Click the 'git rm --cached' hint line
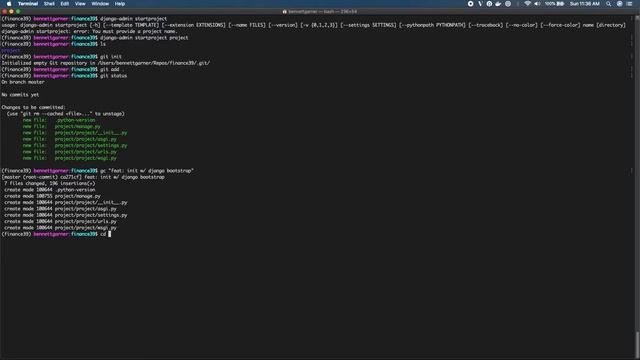Image resolution: width=640 pixels, height=360 pixels. tap(65, 113)
